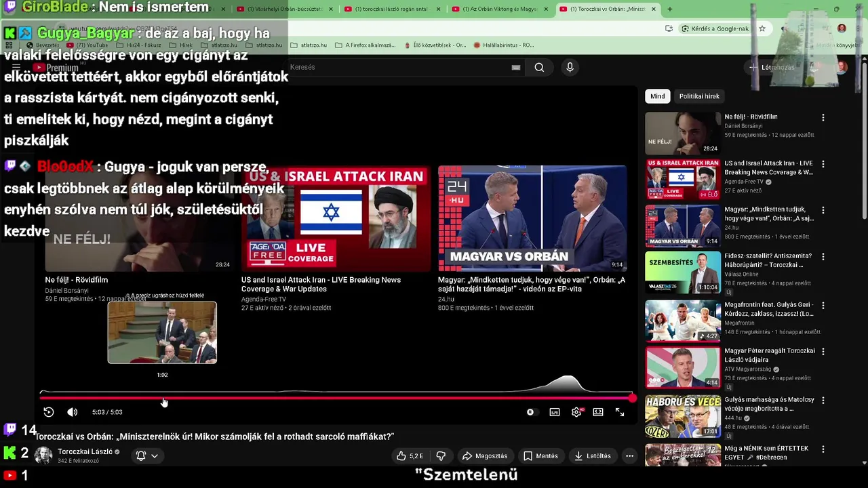Dislike the video with thumbs down
The image size is (868, 488).
pyautogui.click(x=441, y=456)
